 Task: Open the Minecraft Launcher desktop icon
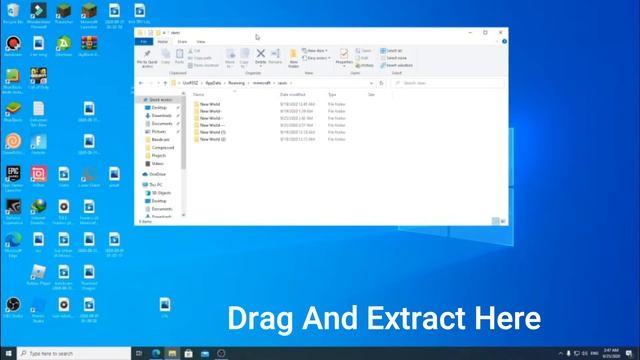click(x=89, y=16)
